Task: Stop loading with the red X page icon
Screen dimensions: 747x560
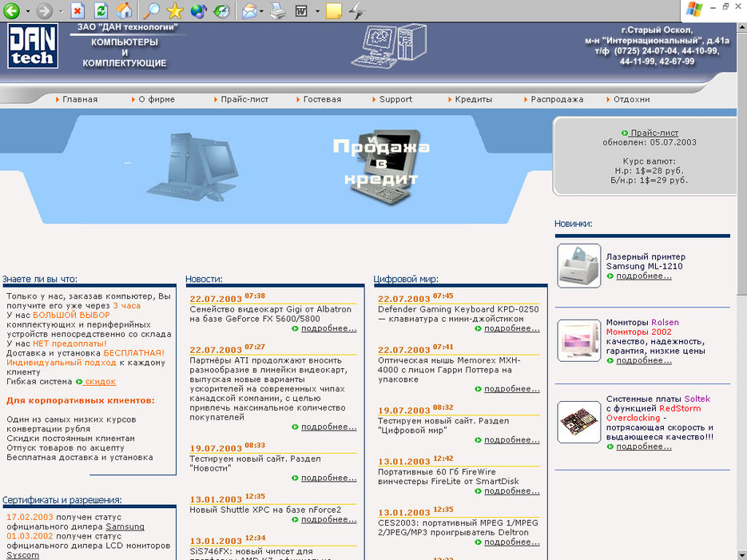Action: (x=77, y=10)
